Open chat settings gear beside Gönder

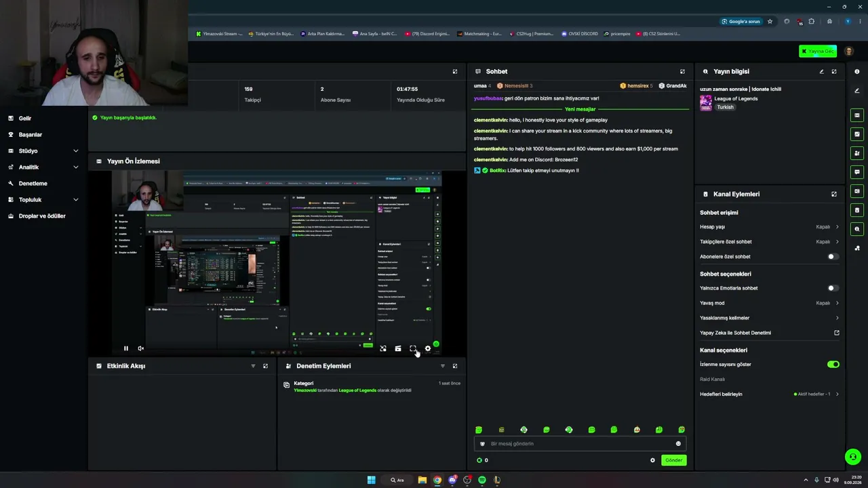click(652, 460)
